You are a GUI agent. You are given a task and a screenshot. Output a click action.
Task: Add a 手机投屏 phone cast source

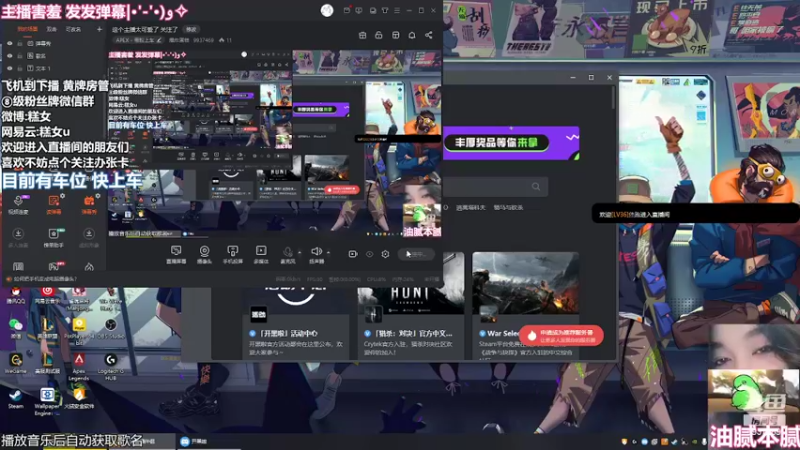tap(232, 254)
